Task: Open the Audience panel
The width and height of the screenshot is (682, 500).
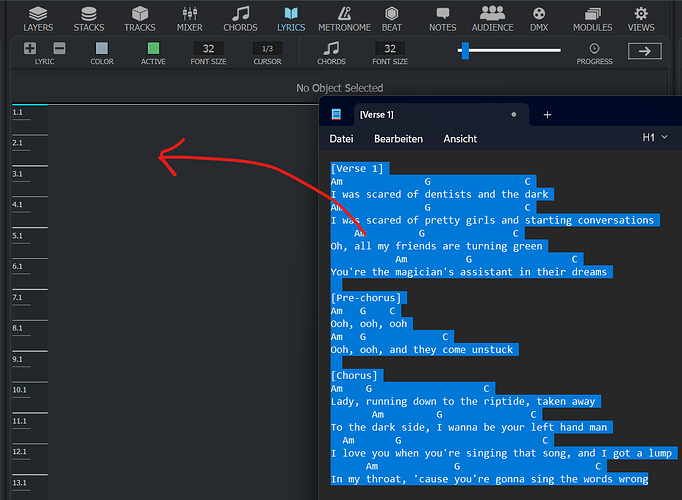Action: pyautogui.click(x=492, y=19)
